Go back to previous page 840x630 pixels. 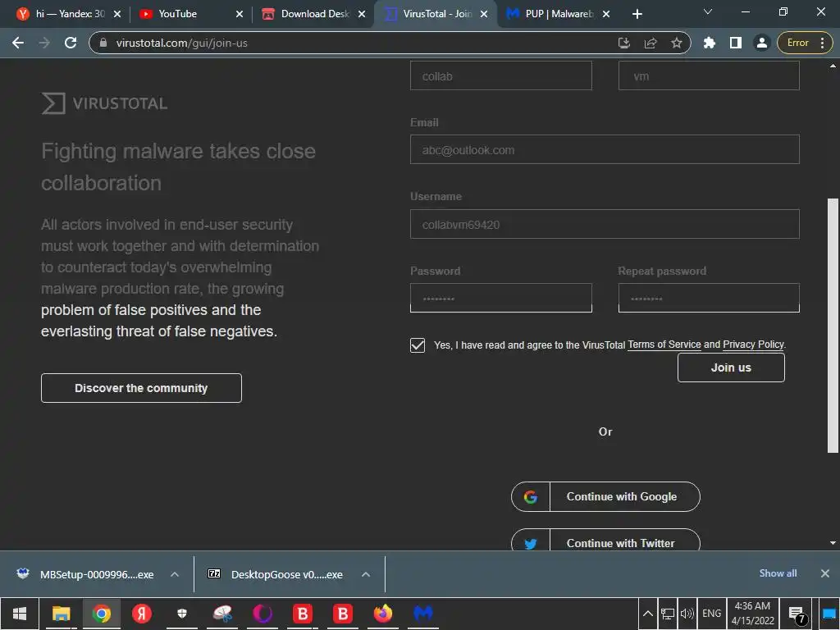coord(18,43)
